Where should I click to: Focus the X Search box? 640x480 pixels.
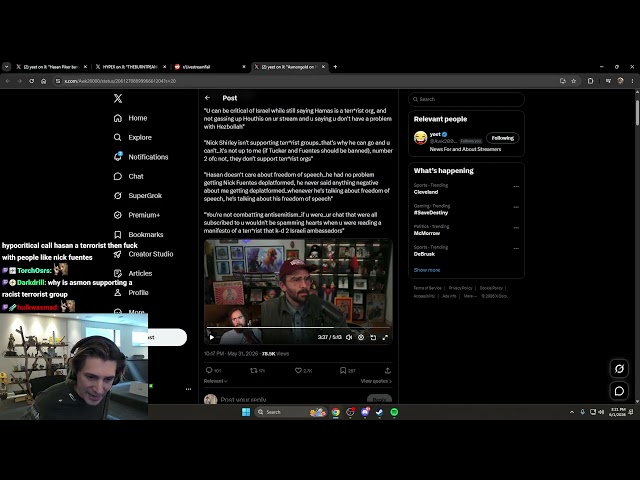pos(467,99)
